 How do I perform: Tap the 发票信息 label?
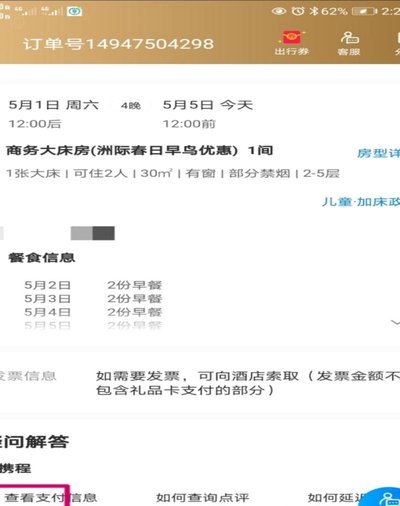point(28,376)
